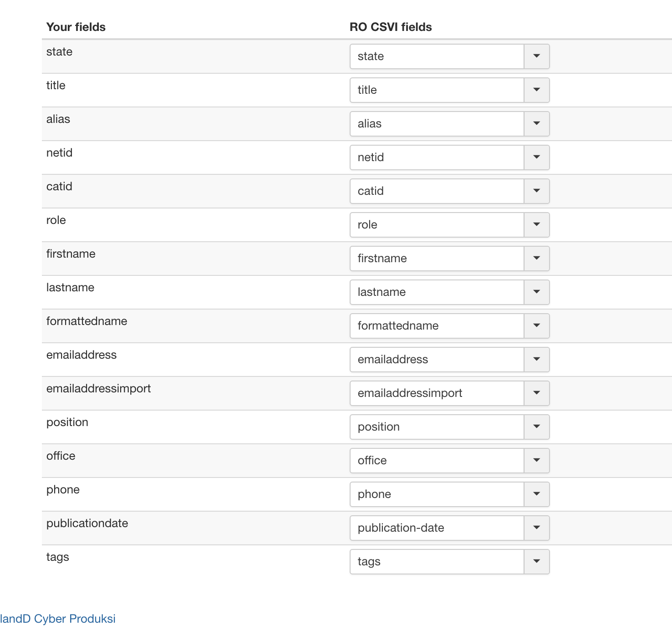Image resolution: width=672 pixels, height=640 pixels.
Task: Expand the lastname field dropdown
Action: 536,292
